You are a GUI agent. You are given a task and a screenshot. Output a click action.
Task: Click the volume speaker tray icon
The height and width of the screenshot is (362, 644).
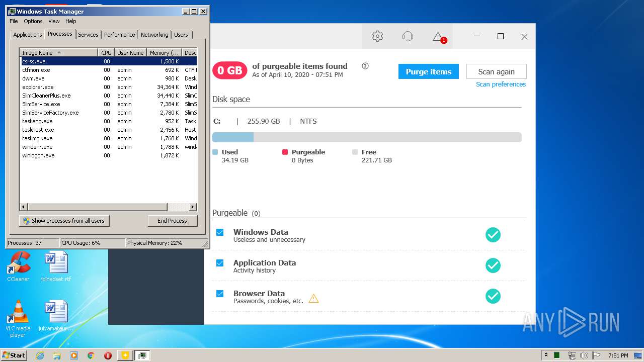[x=584, y=355]
